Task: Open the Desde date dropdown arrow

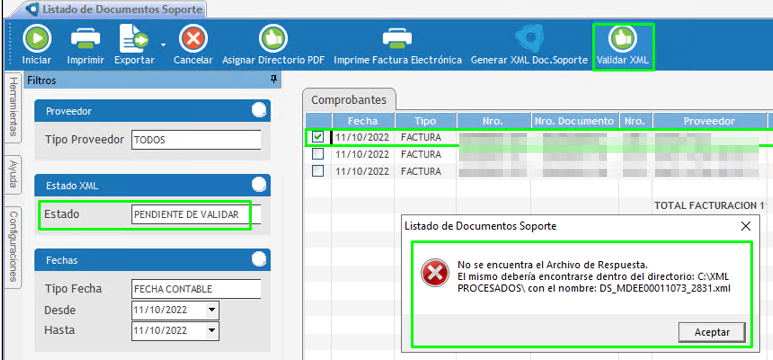Action: (212, 310)
